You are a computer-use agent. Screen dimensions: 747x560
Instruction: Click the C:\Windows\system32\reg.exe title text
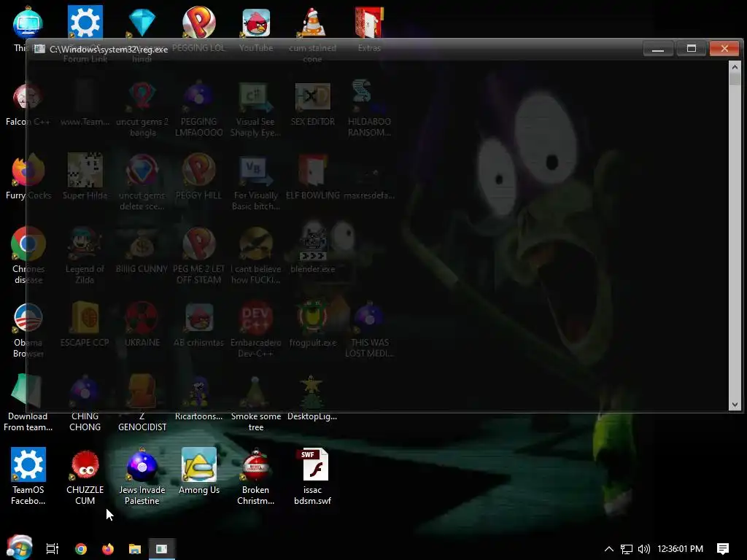[109, 49]
